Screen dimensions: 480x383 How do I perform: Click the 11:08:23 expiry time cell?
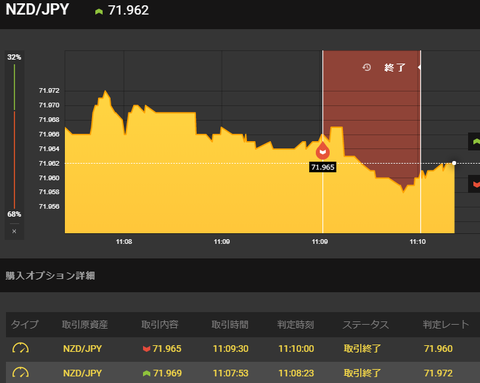[296, 373]
